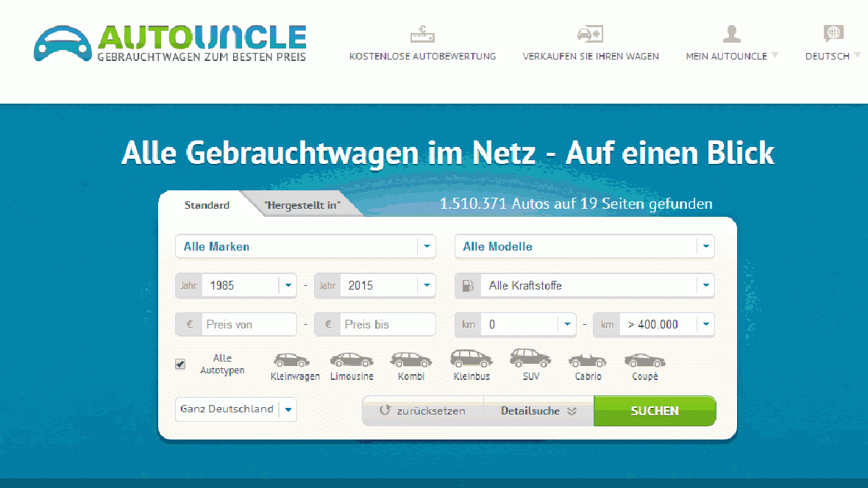Click the '1.510.371 Autos auf 19 Seiten gefunden' text
Image resolution: width=868 pixels, height=488 pixels.
point(576,204)
